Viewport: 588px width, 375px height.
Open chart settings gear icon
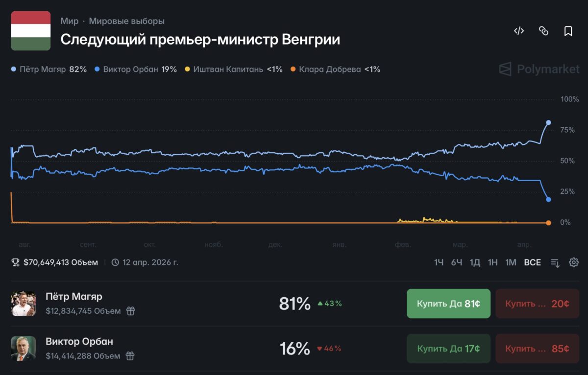(x=574, y=262)
